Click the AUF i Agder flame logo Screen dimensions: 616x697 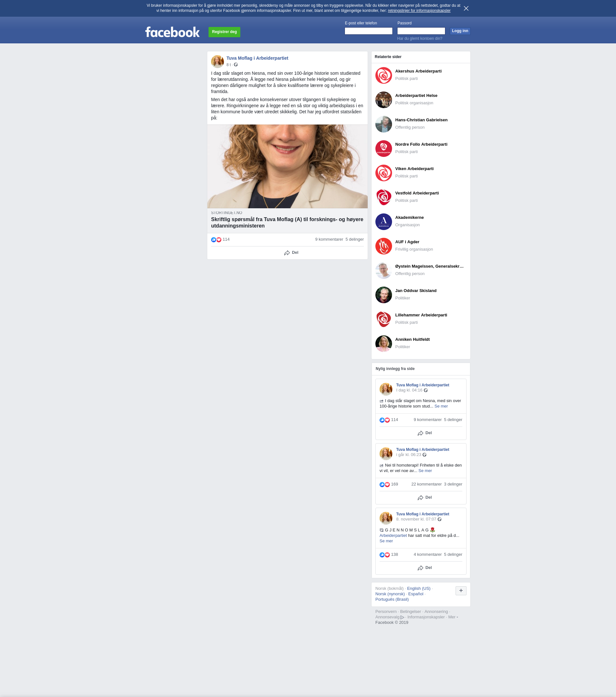pyautogui.click(x=383, y=246)
